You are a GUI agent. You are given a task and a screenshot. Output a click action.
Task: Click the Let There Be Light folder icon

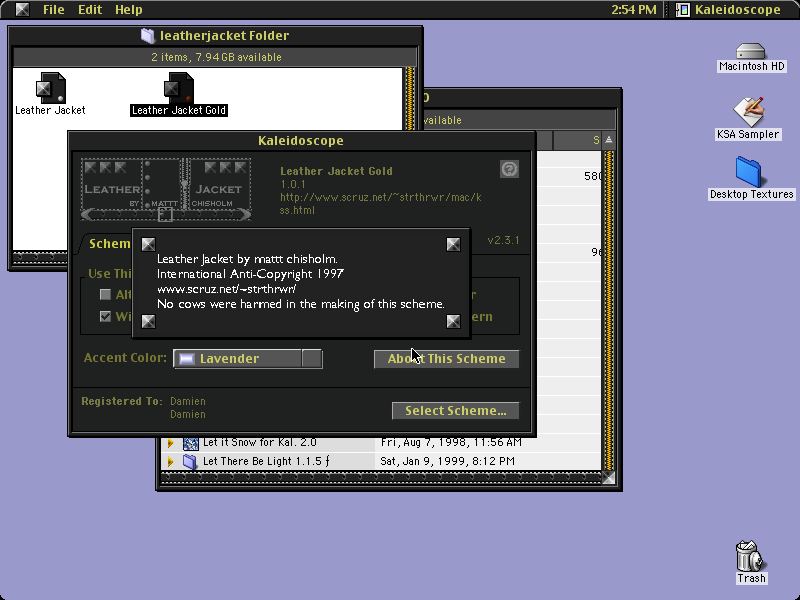pyautogui.click(x=190, y=462)
